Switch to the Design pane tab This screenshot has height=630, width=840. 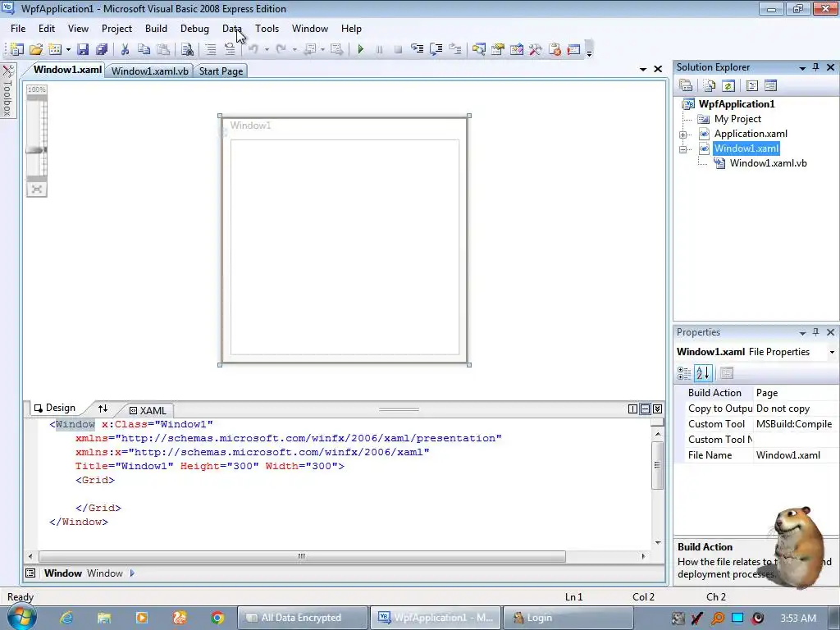(x=55, y=409)
